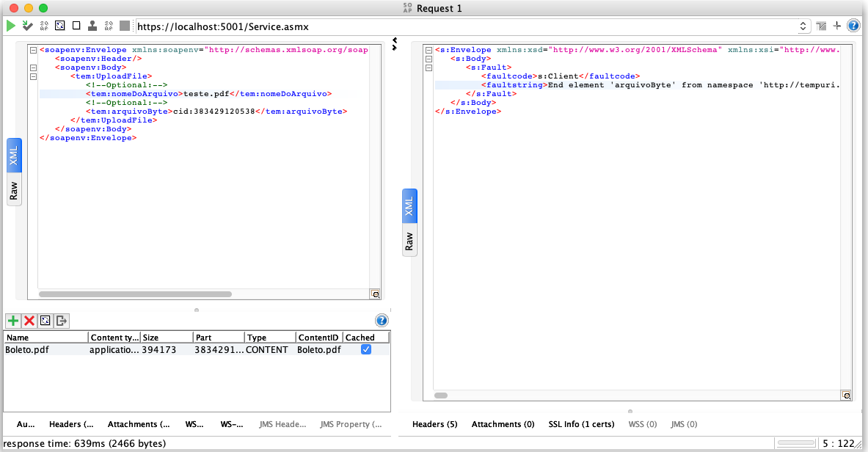868x452 pixels.
Task: Open the response Headers (5) tab
Action: (434, 424)
